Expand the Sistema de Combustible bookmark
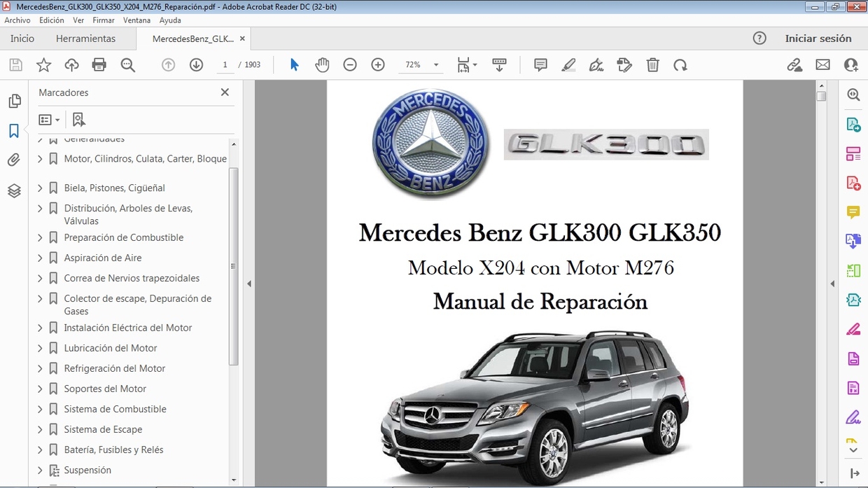The height and width of the screenshot is (488, 868). 40,409
